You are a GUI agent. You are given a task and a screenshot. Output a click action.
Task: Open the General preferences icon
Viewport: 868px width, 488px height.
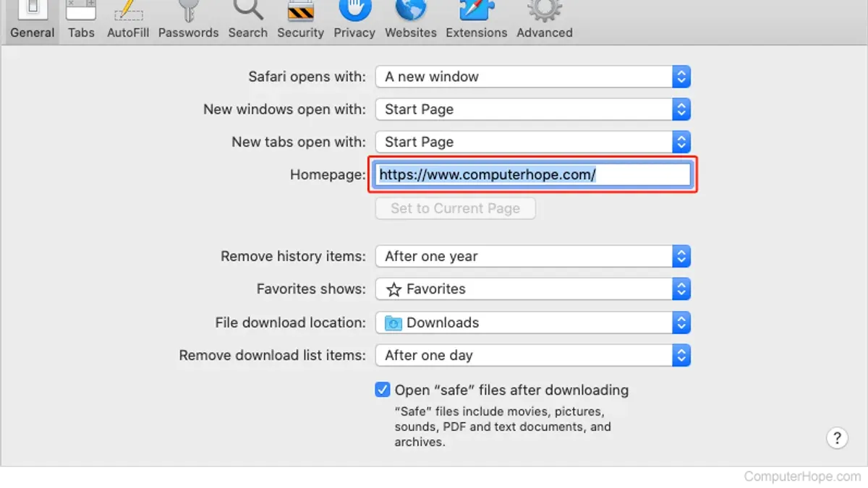point(32,10)
